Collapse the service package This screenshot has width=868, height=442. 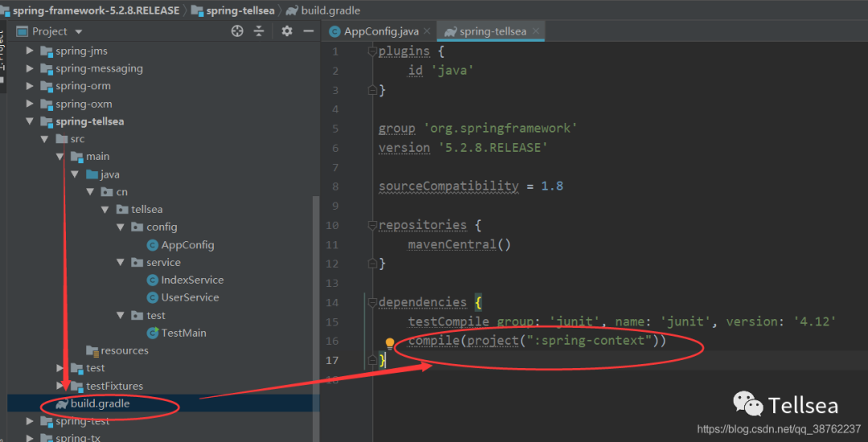(120, 263)
